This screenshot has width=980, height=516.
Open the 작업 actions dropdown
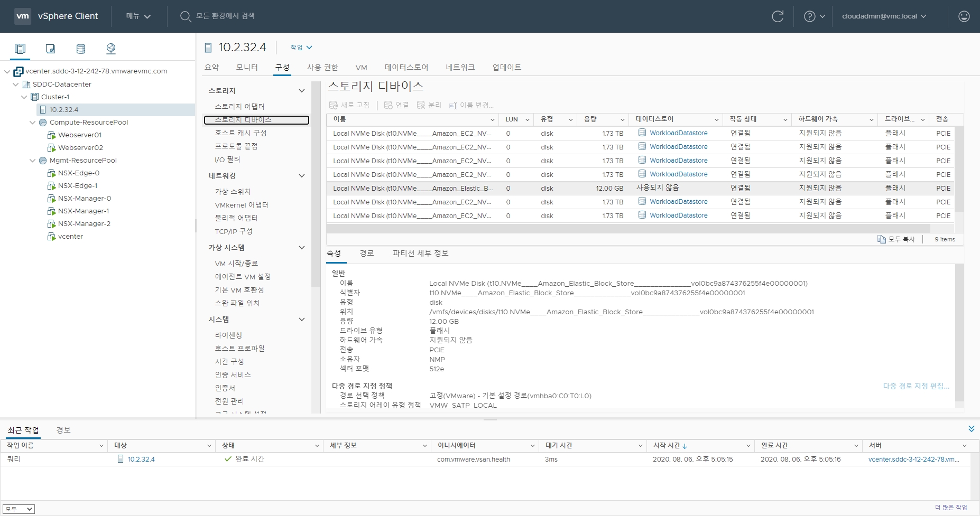[x=301, y=48]
